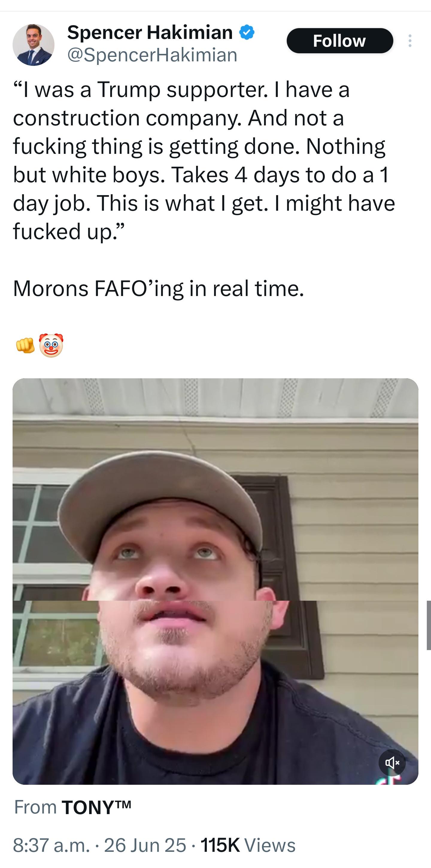Click the "Morons FAFO'ing in real time" line
Image resolution: width=431 pixels, height=868 pixels.
coord(158,289)
